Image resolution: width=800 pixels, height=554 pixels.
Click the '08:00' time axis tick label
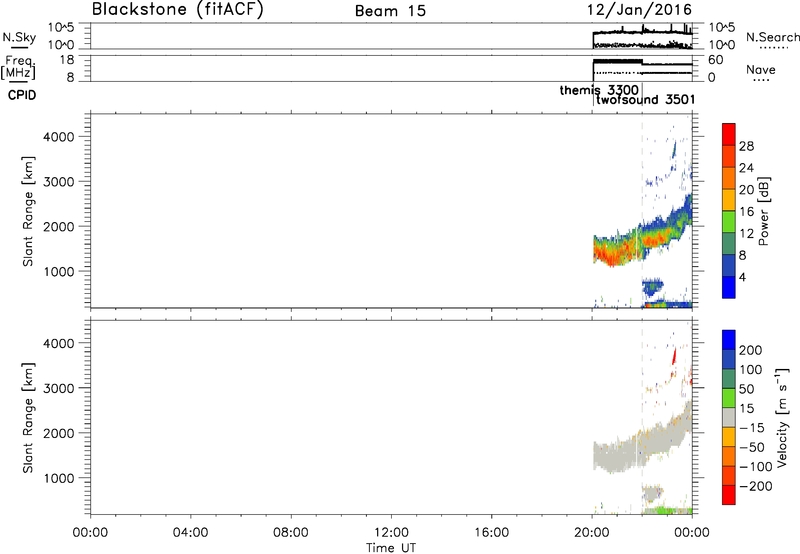[291, 533]
